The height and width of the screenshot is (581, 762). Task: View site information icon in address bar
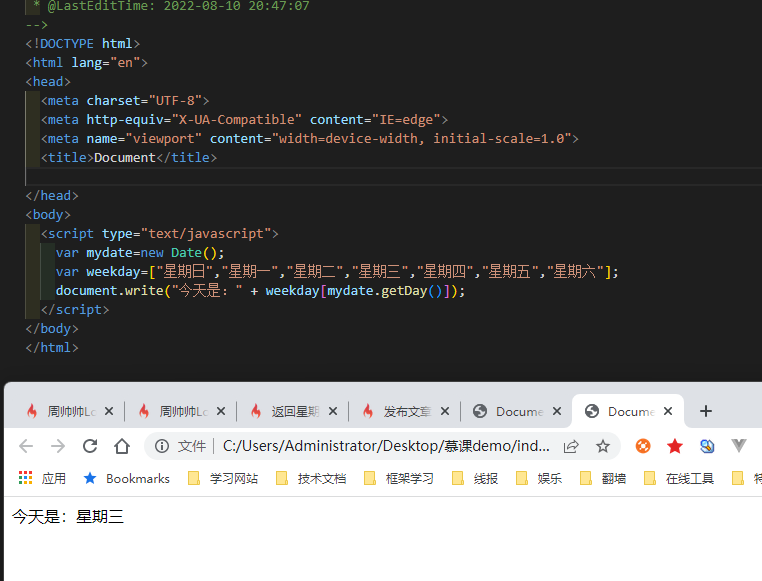(162, 445)
